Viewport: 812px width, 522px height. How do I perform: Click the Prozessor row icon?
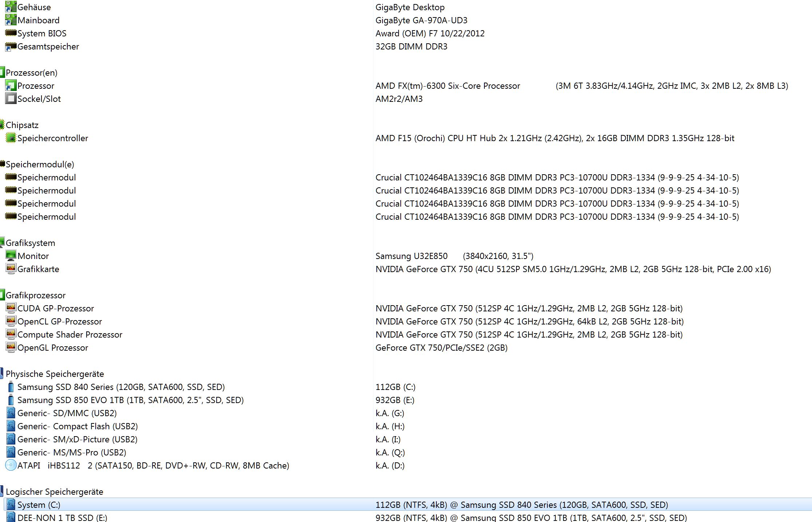[11, 86]
